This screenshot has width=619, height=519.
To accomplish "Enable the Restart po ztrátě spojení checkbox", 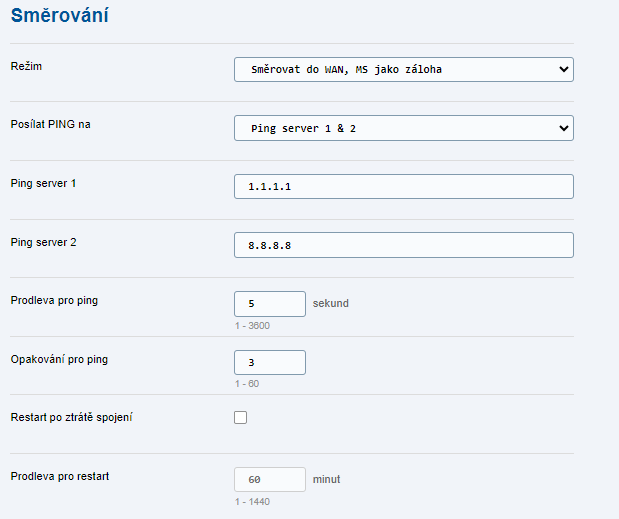I will click(x=240, y=417).
